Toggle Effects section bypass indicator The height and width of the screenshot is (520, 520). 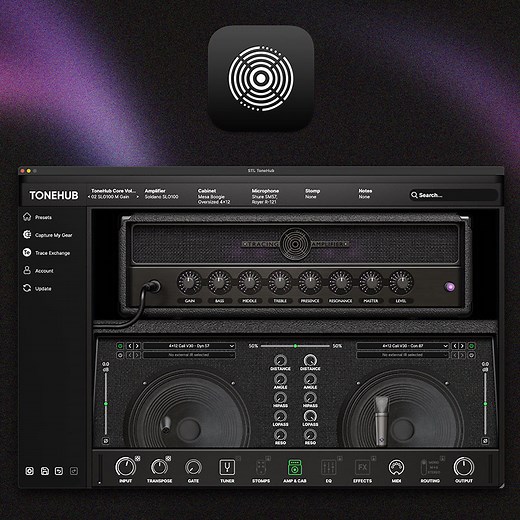point(374,458)
